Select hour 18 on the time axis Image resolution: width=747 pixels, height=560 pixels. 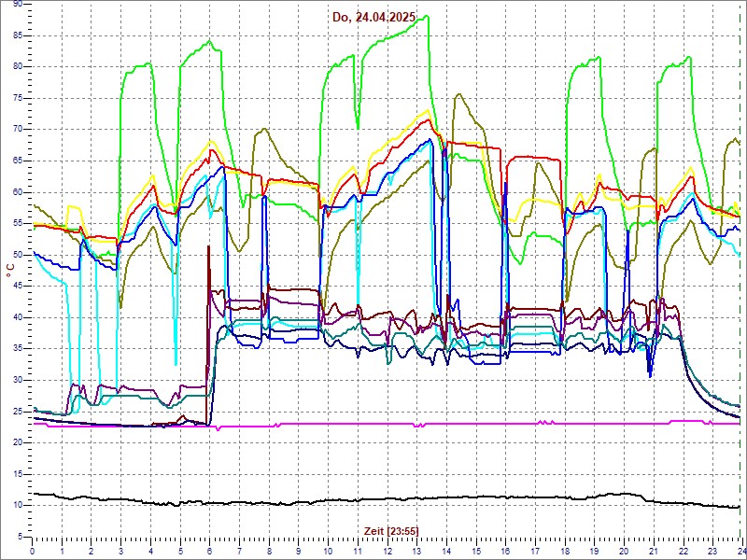click(x=564, y=551)
